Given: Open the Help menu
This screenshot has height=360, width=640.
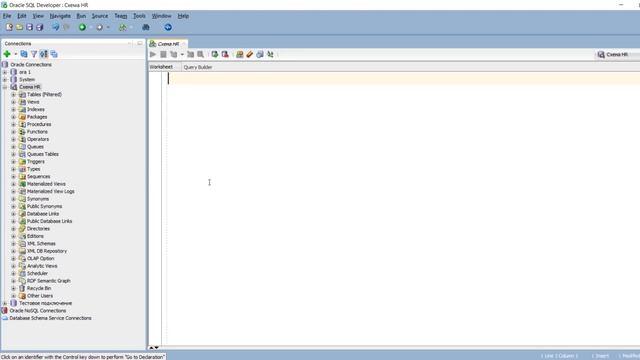Looking at the screenshot, I should (183, 16).
